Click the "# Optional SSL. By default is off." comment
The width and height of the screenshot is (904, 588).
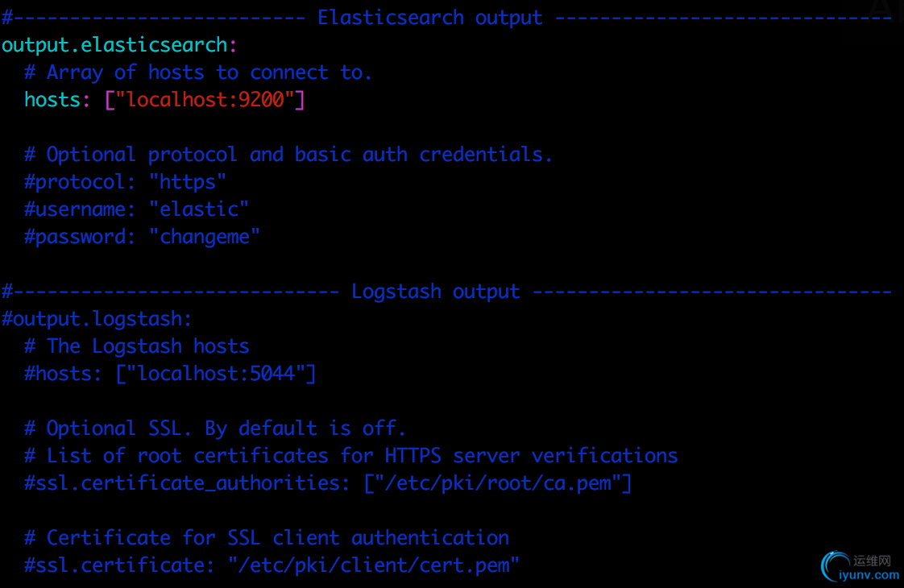point(215,429)
